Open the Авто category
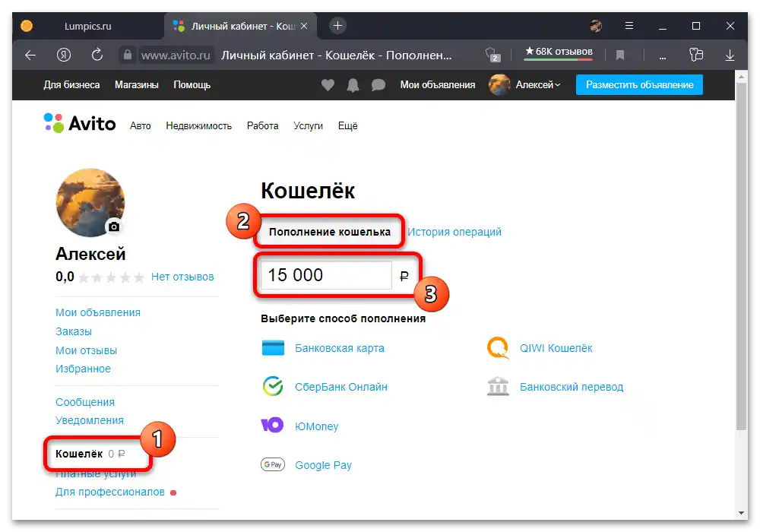The height and width of the screenshot is (532, 760). [x=140, y=126]
